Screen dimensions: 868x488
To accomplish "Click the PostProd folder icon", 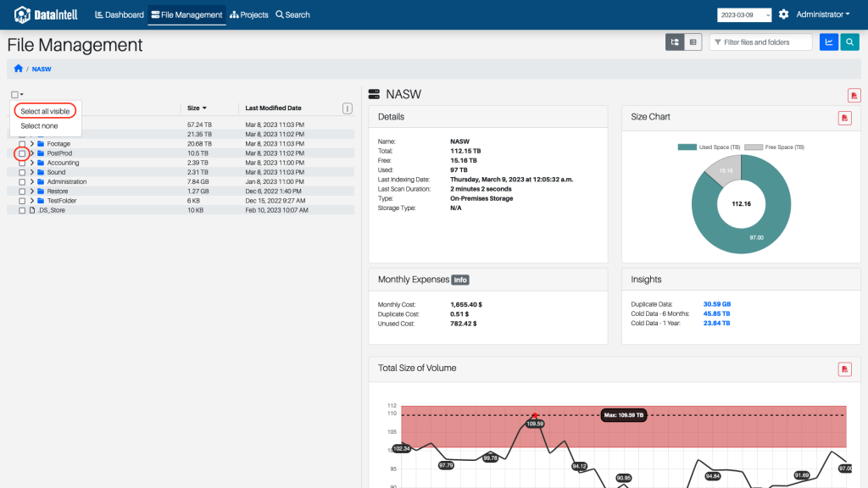I will [41, 153].
